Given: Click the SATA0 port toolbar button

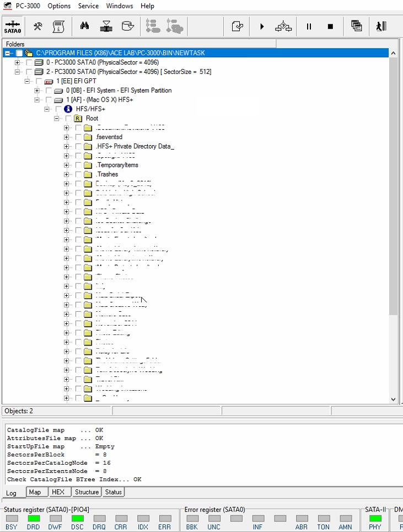Looking at the screenshot, I should point(13,26).
